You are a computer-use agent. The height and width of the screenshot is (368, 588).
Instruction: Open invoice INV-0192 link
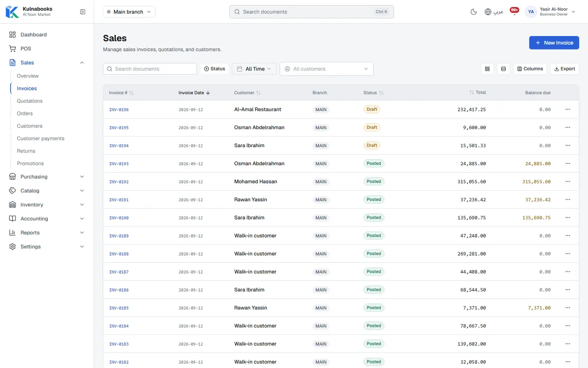[119, 182]
